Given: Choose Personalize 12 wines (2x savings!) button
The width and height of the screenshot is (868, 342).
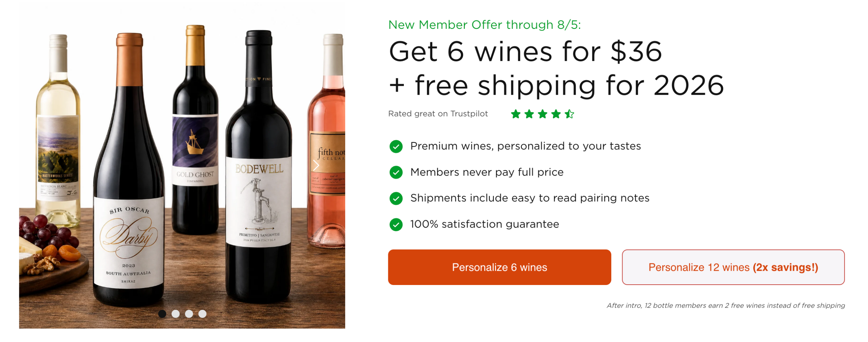Looking at the screenshot, I should (x=733, y=267).
